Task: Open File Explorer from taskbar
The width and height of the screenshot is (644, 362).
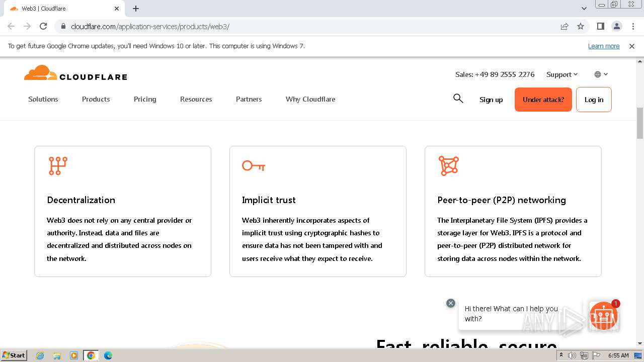Action: click(x=57, y=355)
